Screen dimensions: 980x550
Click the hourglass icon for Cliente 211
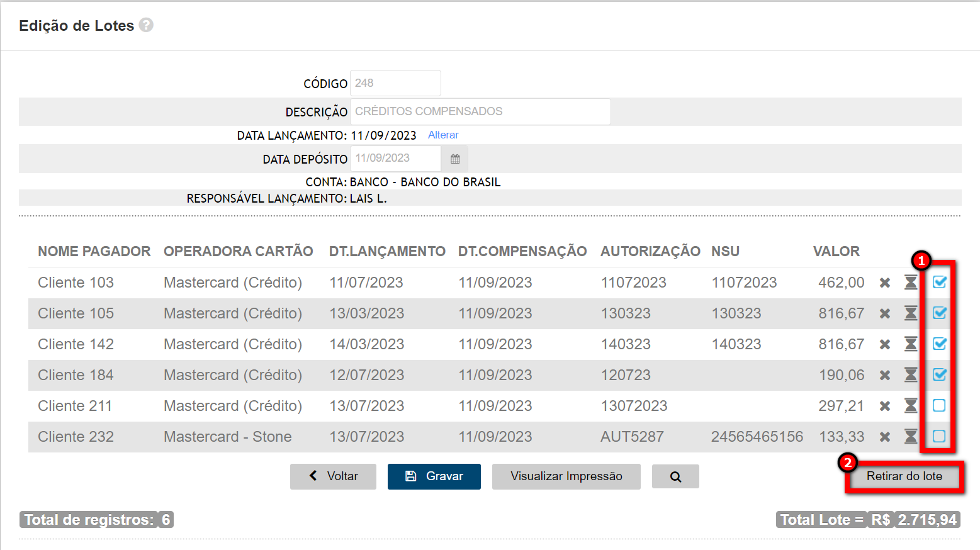[910, 406]
